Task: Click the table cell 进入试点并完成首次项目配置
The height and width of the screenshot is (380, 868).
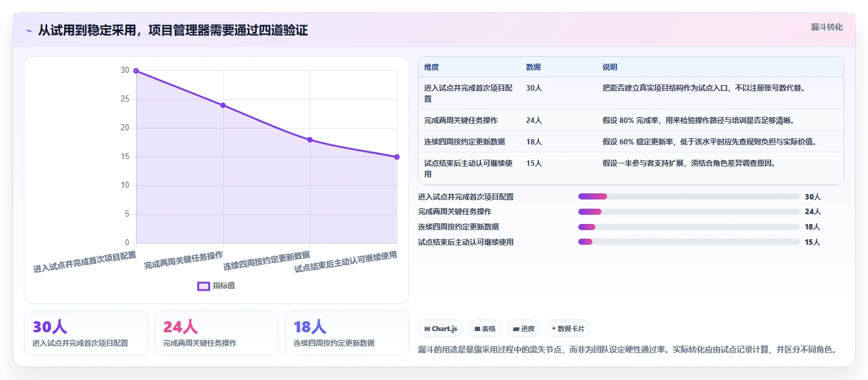Action: (469, 94)
